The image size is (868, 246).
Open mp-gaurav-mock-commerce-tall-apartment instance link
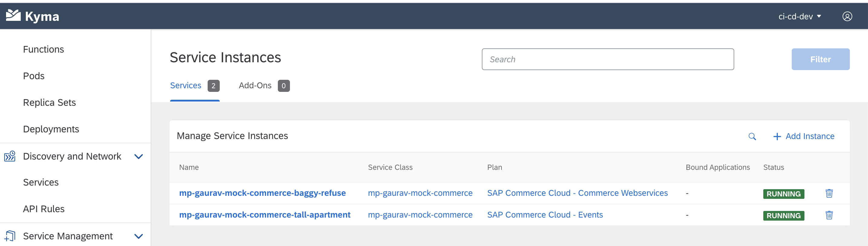265,215
